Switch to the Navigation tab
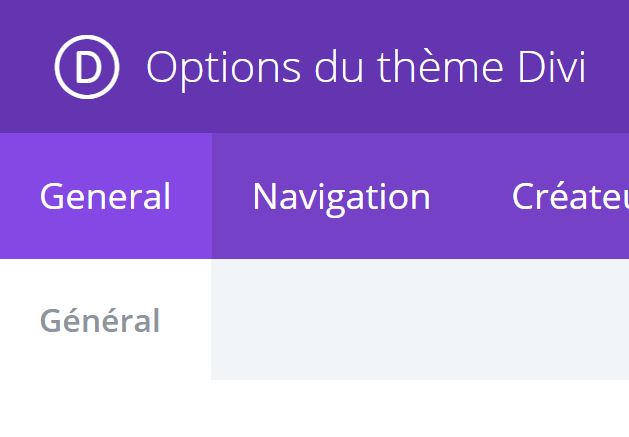Screen dimensions: 629x437 coord(341,196)
